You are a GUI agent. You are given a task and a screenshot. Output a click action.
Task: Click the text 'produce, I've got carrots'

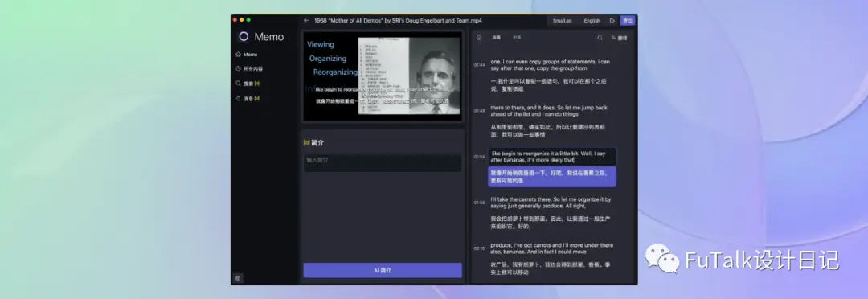coord(552,248)
